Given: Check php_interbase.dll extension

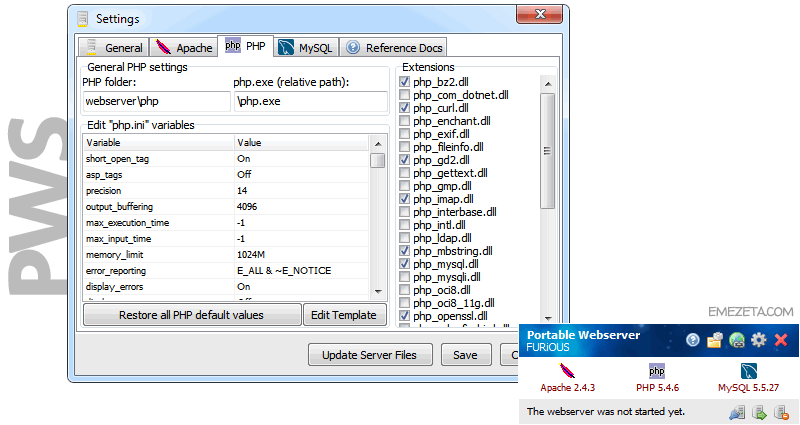Looking at the screenshot, I should coord(405,212).
